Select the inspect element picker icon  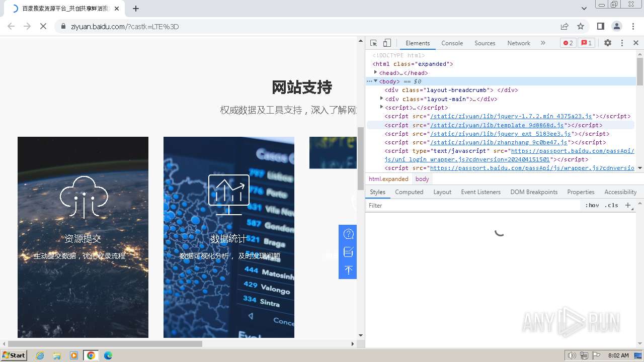click(373, 43)
